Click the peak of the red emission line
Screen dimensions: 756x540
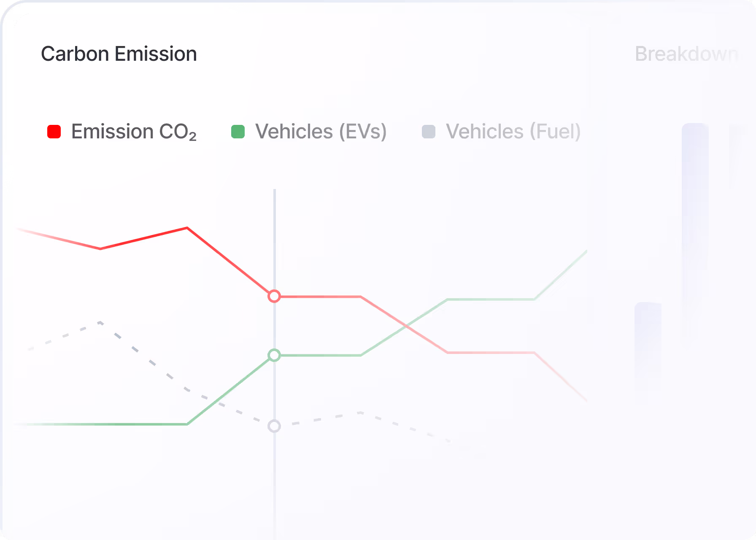click(x=187, y=228)
